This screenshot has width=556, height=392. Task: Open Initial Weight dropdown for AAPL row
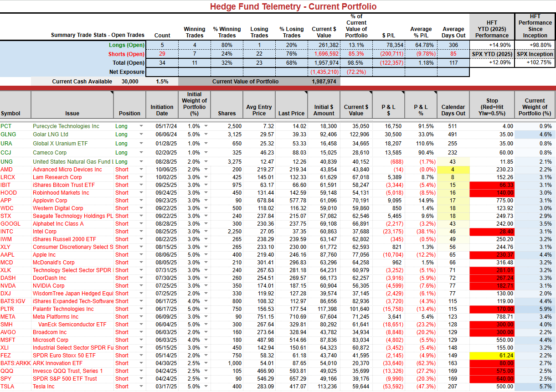pyautogui.click(x=206, y=255)
